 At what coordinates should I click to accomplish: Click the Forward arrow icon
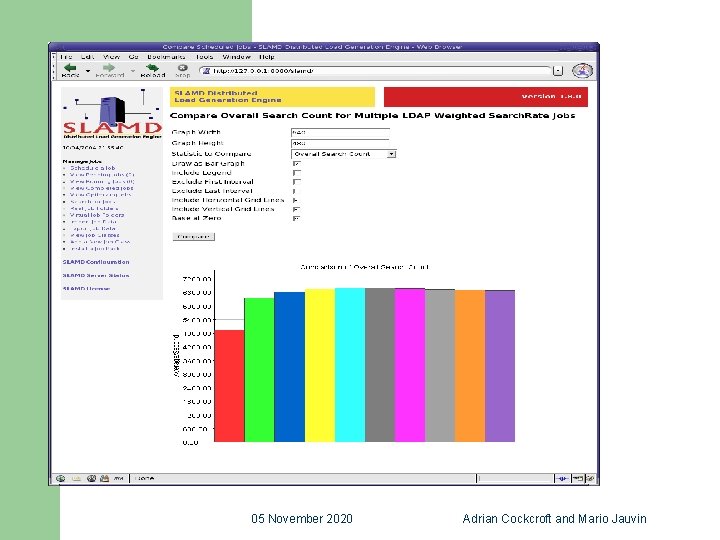pos(109,68)
